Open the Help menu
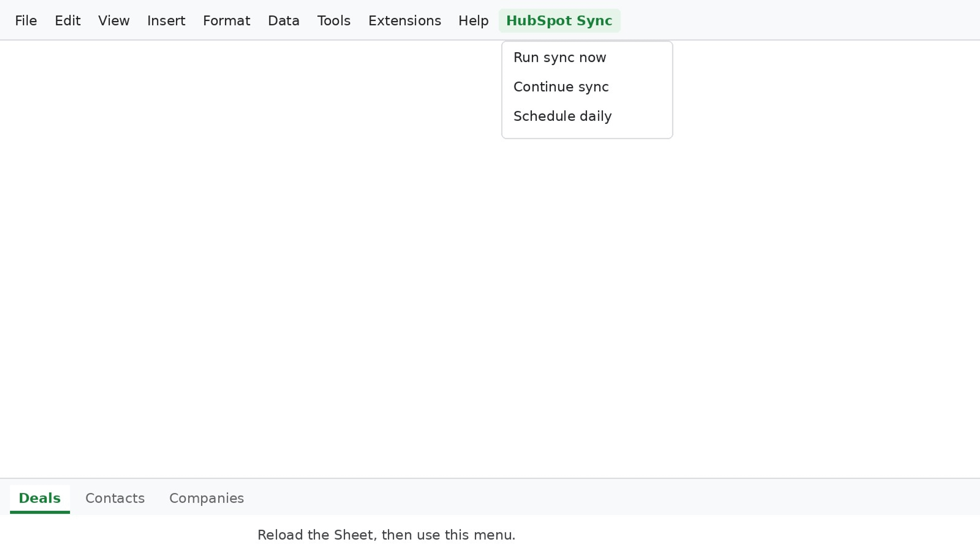This screenshot has width=980, height=551. pyautogui.click(x=474, y=21)
